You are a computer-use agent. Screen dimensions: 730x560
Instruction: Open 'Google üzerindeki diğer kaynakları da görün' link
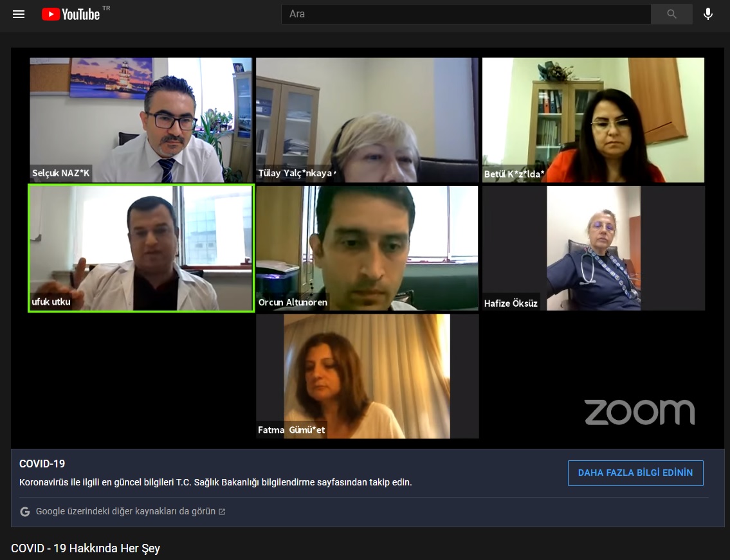(125, 512)
